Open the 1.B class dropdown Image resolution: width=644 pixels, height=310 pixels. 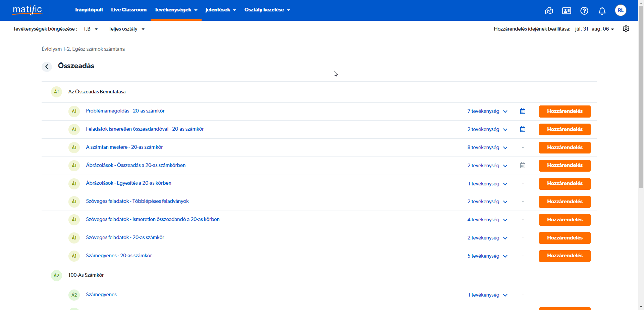[91, 29]
